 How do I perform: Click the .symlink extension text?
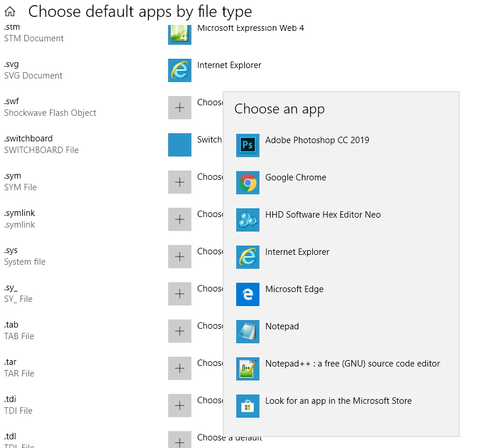point(19,213)
